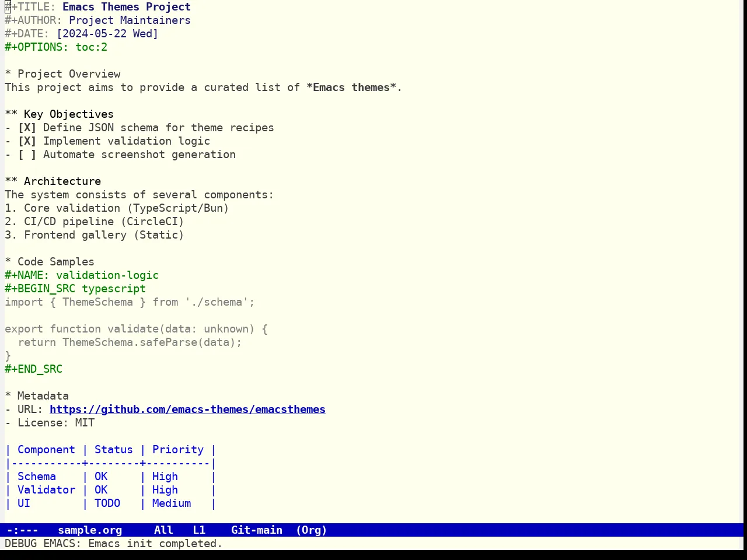Click the 'Schema' table cell
Image resolution: width=747 pixels, height=560 pixels.
(x=37, y=477)
